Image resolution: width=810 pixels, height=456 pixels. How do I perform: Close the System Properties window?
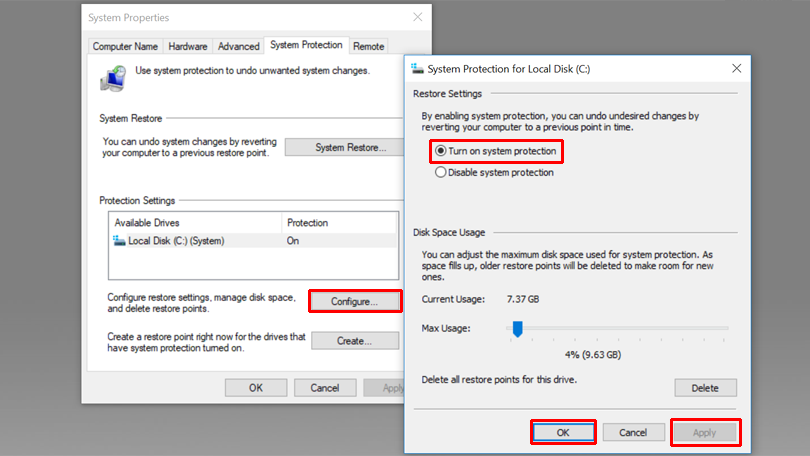point(417,17)
